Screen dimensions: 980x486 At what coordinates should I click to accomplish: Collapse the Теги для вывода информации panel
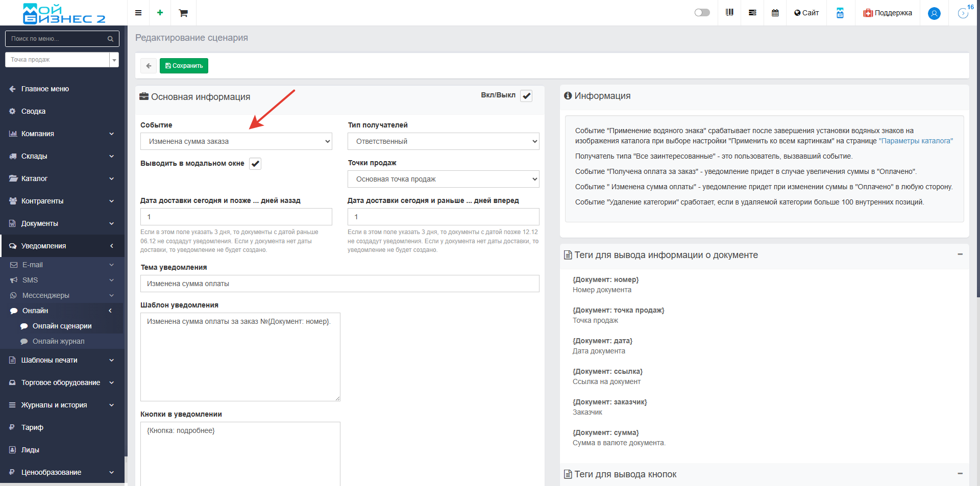tap(960, 254)
